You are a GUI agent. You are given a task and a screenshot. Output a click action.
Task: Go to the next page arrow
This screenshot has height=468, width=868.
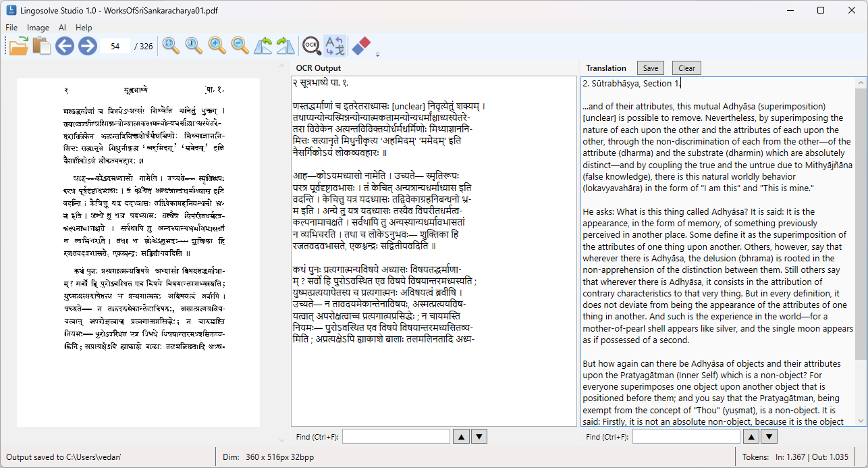pos(88,46)
